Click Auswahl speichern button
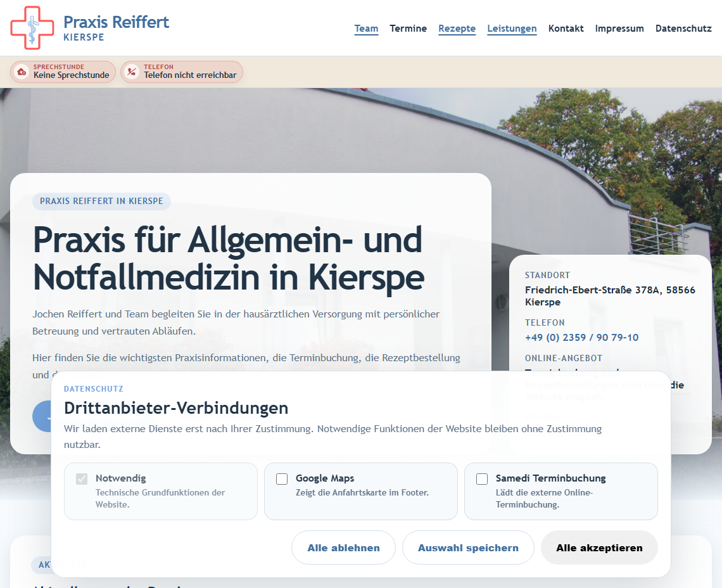The height and width of the screenshot is (588, 722). pyautogui.click(x=468, y=547)
